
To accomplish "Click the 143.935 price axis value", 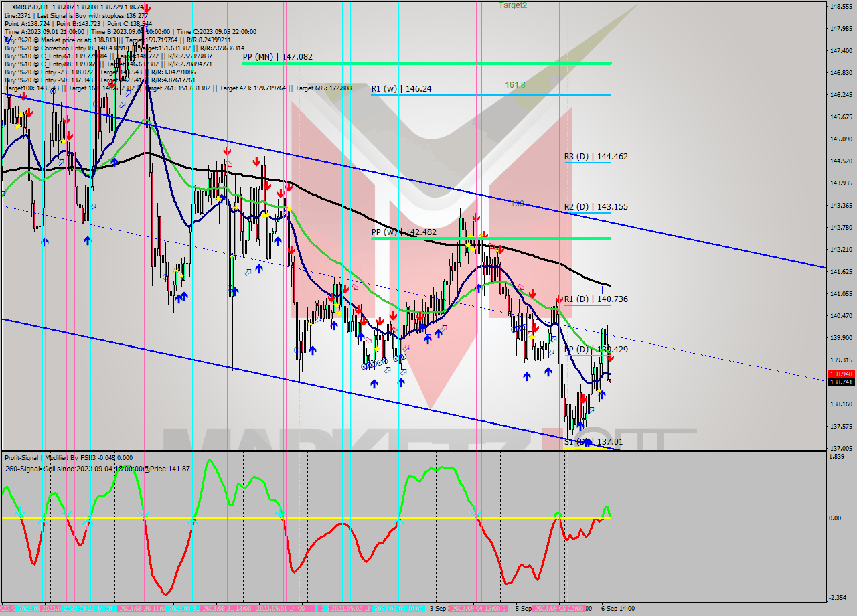I will [840, 183].
